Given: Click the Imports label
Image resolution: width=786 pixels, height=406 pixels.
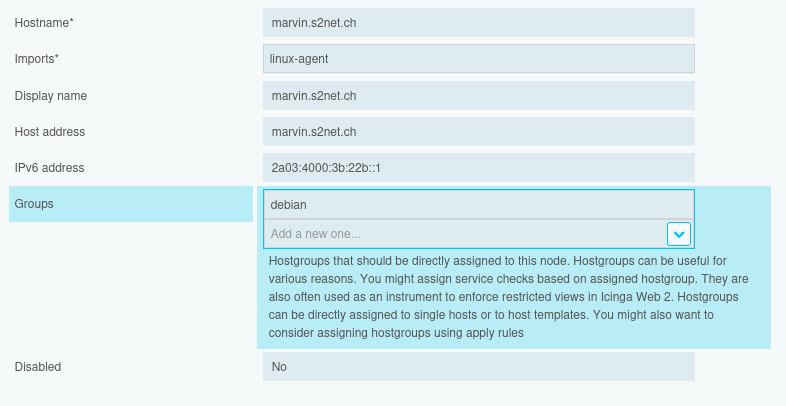Looking at the screenshot, I should [x=34, y=59].
